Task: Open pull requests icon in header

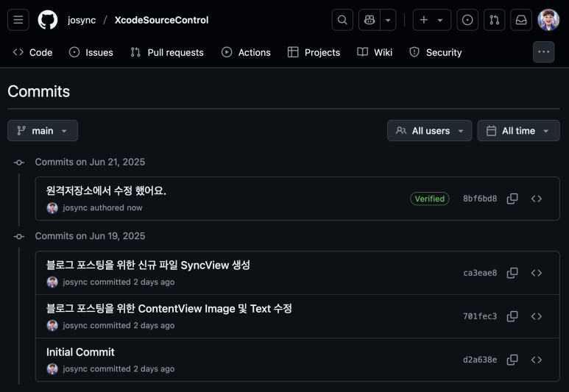Action: click(x=494, y=20)
